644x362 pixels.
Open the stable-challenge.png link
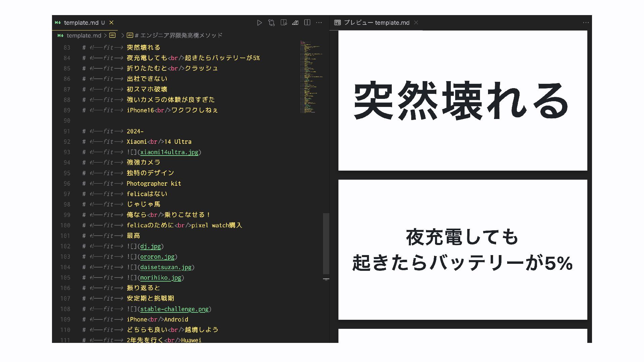coord(174,309)
